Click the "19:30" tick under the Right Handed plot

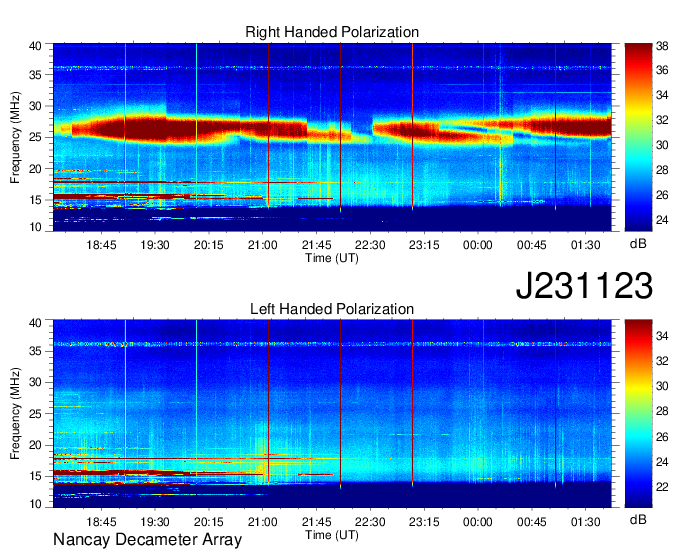[x=155, y=245]
